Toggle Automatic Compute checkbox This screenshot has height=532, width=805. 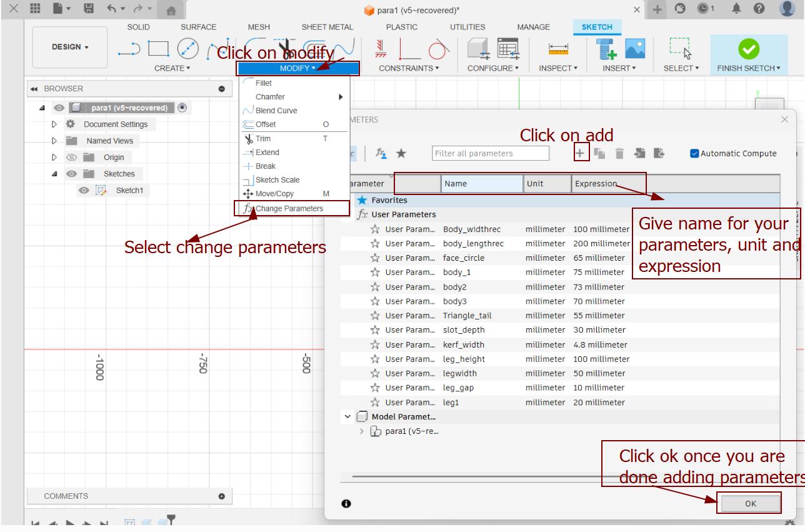pyautogui.click(x=694, y=154)
